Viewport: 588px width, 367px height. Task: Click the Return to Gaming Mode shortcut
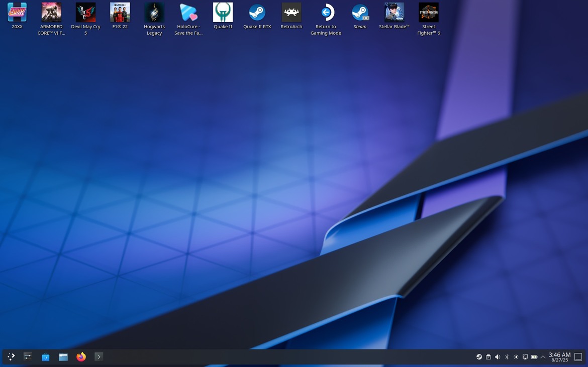click(326, 13)
